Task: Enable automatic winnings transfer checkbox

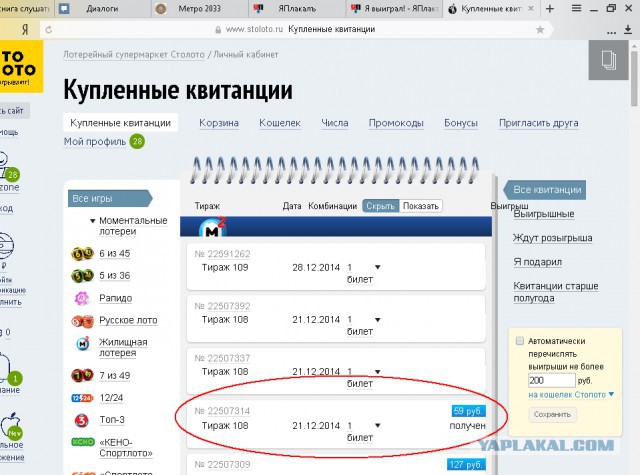Action: (x=520, y=341)
